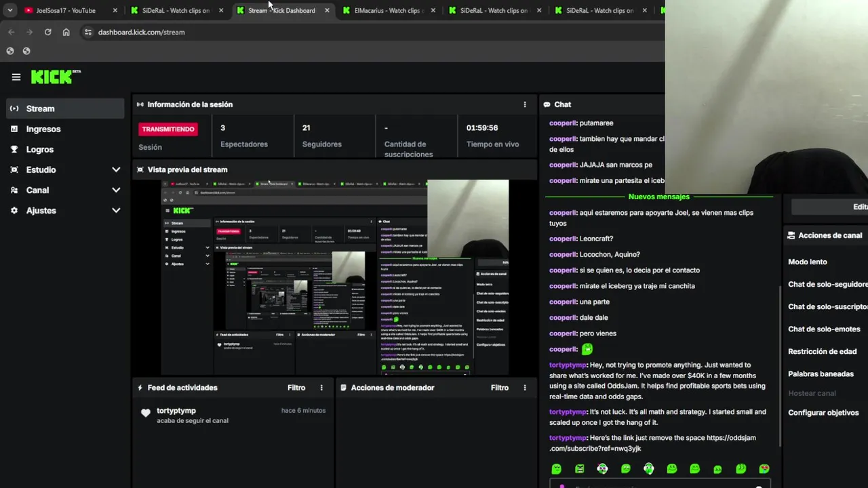Click the Kick beta logo
868x488 pixels.
click(56, 77)
